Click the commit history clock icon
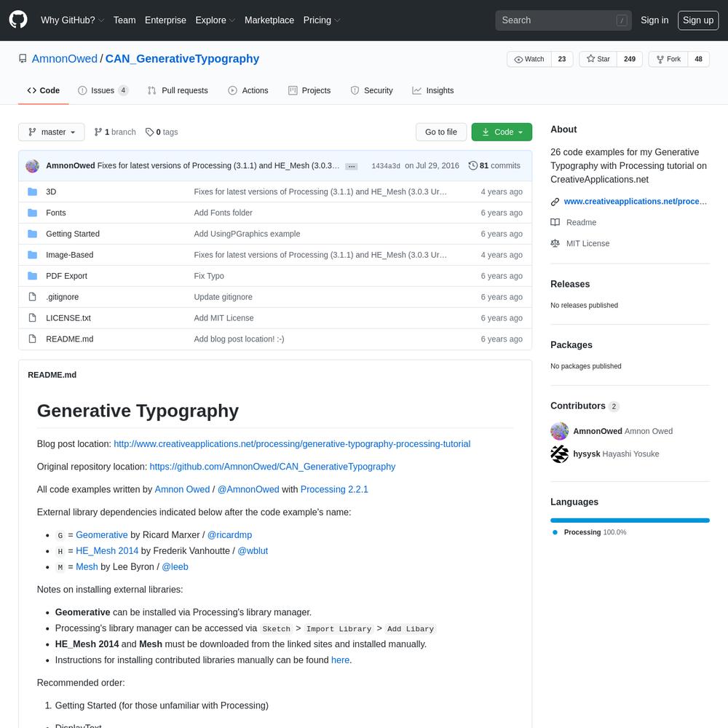 tap(472, 166)
